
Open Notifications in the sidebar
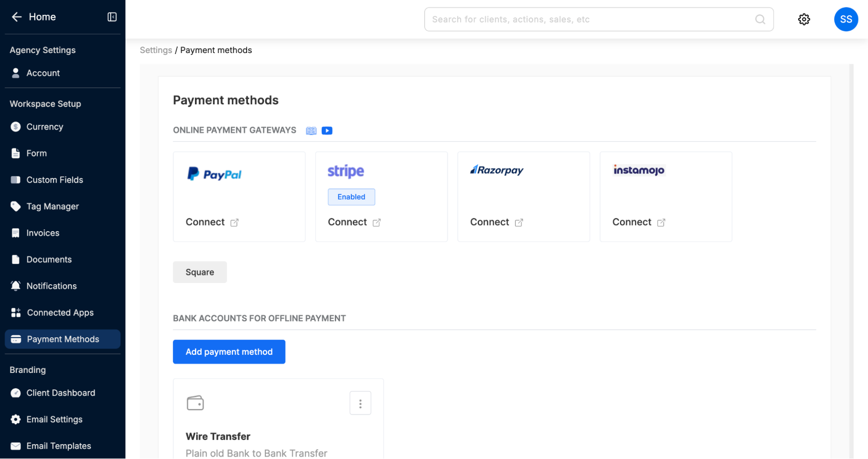(x=63, y=286)
